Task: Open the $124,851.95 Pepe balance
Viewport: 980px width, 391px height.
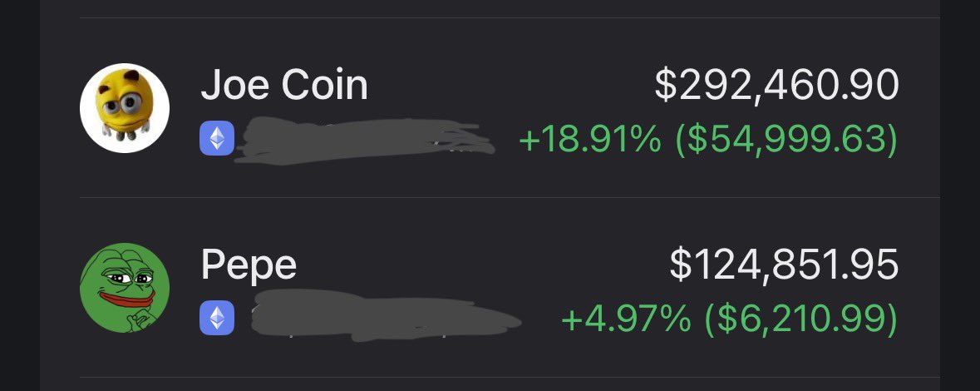Action: click(785, 264)
